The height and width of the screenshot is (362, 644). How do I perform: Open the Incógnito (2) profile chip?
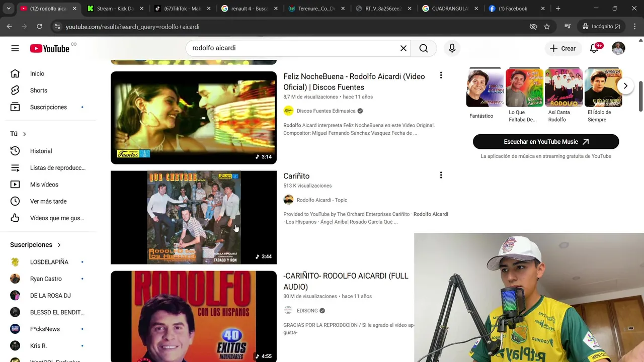(x=601, y=26)
